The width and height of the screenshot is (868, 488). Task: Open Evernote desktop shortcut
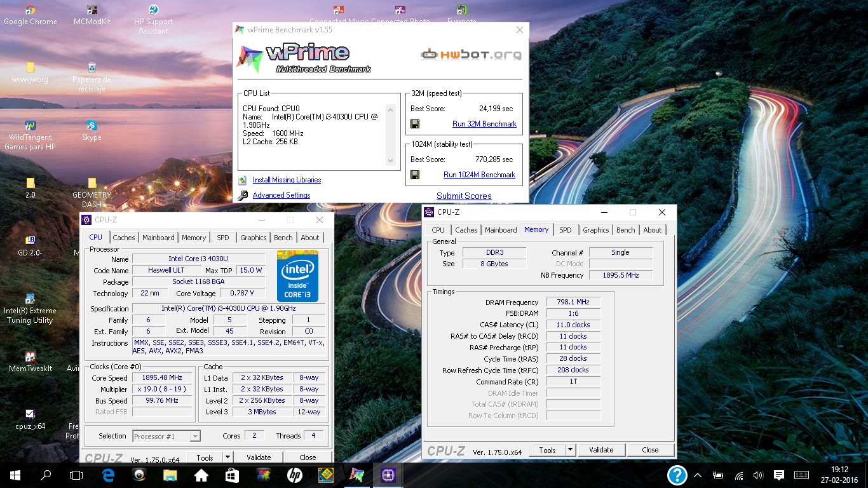coord(462,14)
